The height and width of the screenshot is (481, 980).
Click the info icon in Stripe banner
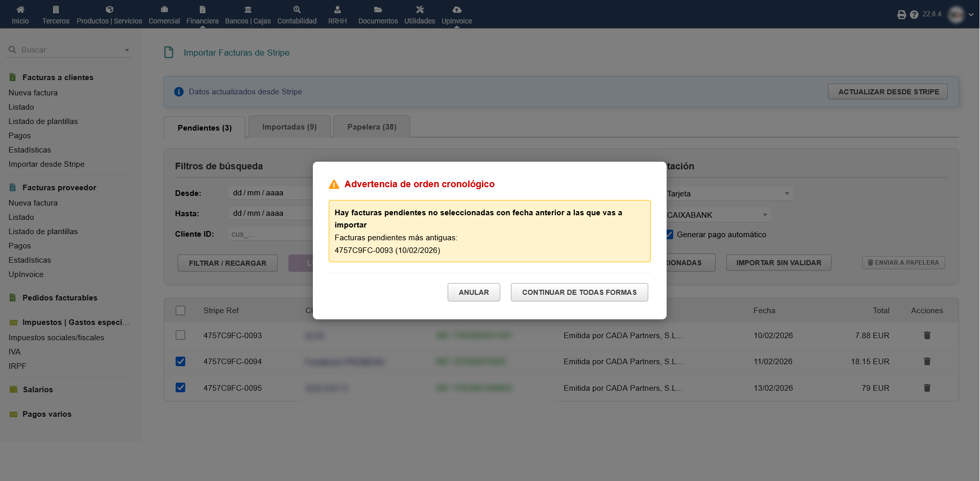tap(179, 92)
